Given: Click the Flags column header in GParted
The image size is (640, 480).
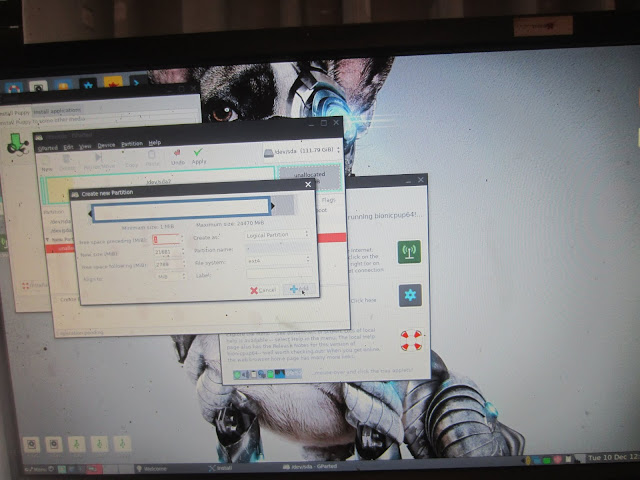Looking at the screenshot, I should click(328, 200).
